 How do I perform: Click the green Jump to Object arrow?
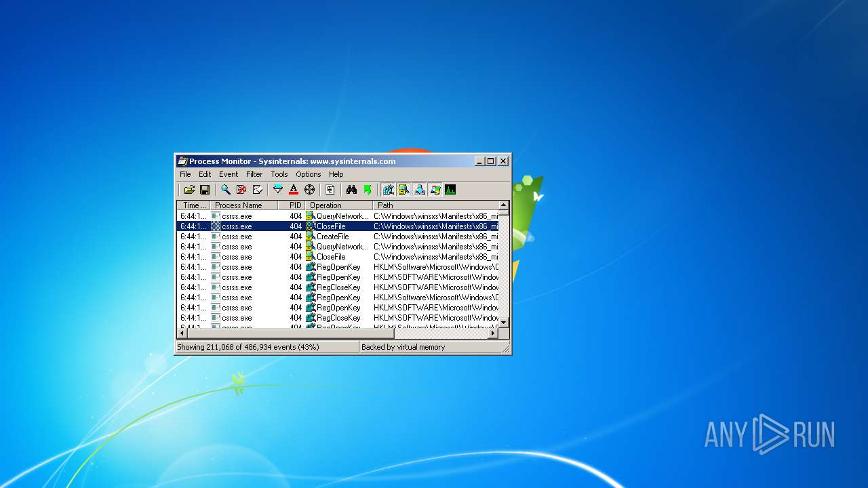[x=368, y=190]
